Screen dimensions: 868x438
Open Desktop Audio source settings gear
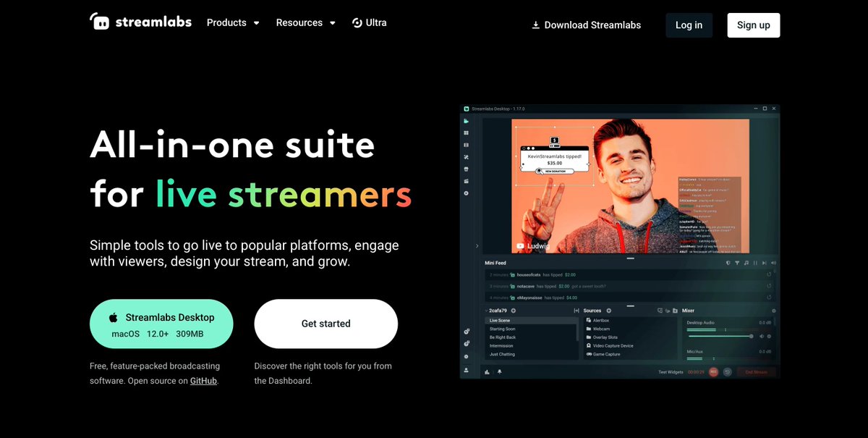(769, 337)
